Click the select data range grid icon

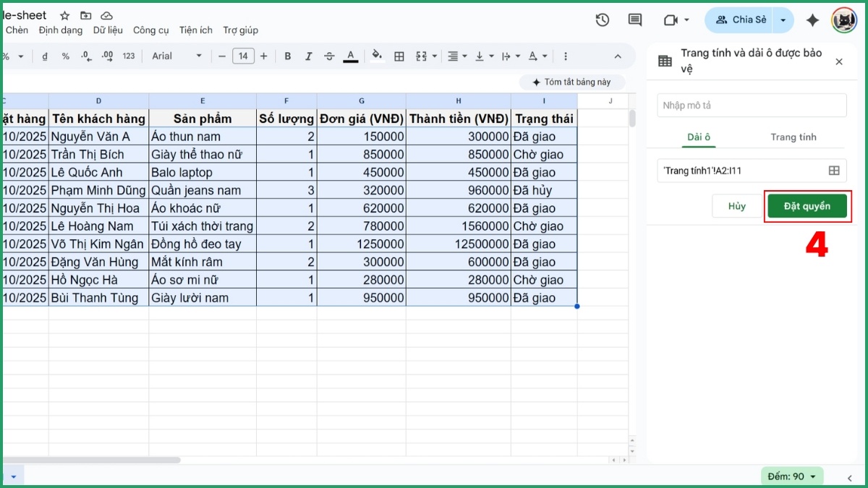pos(833,171)
